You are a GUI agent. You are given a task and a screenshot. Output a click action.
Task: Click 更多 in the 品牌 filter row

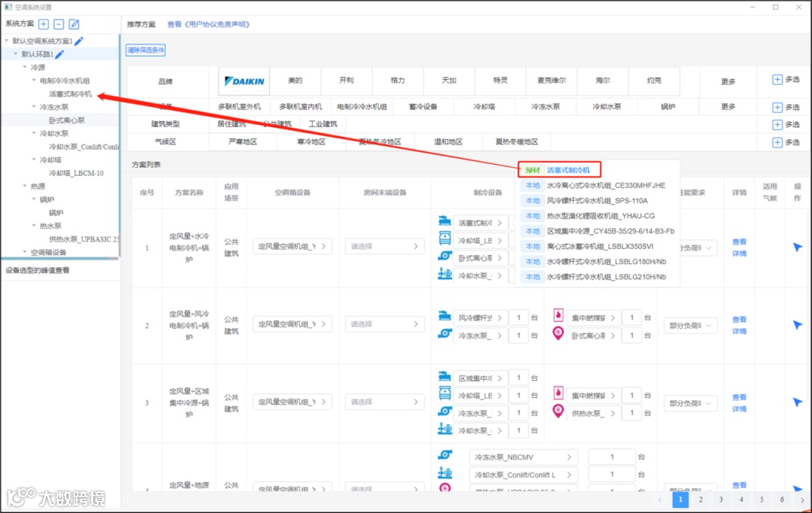pos(728,81)
